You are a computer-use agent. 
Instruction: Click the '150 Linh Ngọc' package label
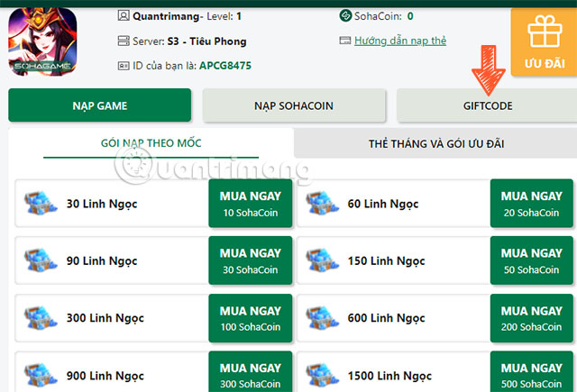[x=387, y=261]
